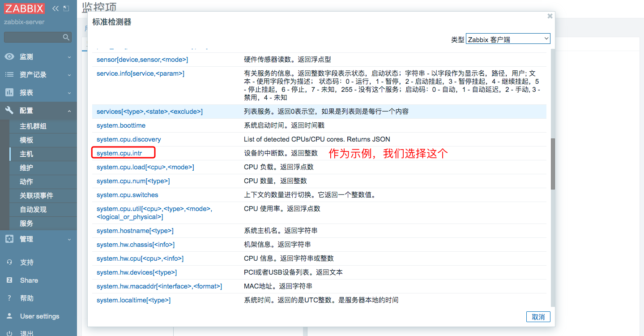Click description text 设备的中断数。返回整数
This screenshot has width=644, height=336.
[x=281, y=153]
